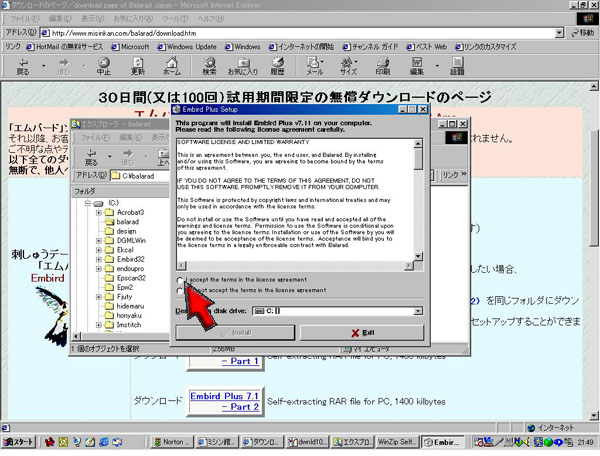Screen dimensions: 600x456
Task: Click the 移動 Go button beside the address bar
Action: click(582, 33)
